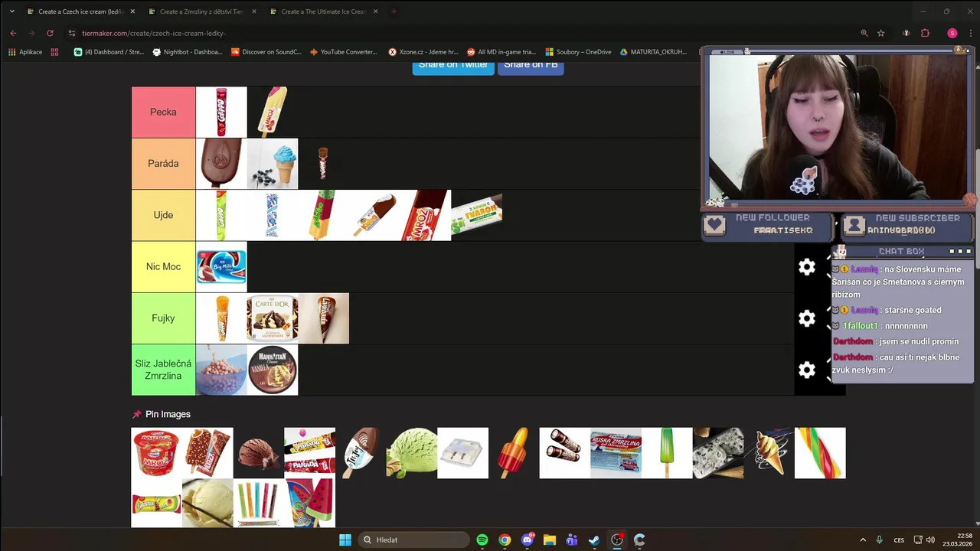Open the Windows Start menu
Screen dimensions: 980x551
click(345, 540)
